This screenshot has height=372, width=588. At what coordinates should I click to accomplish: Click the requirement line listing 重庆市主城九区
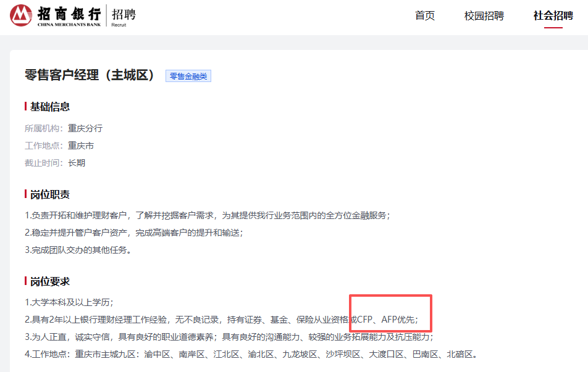[251, 354]
